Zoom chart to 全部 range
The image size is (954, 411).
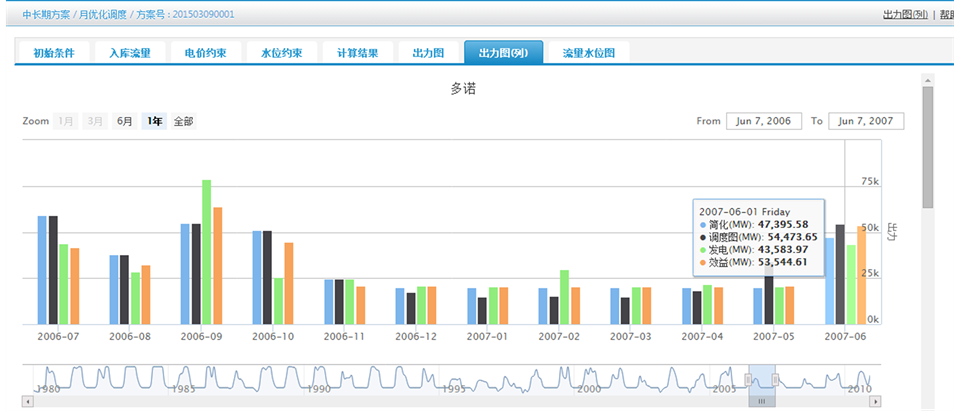[x=184, y=121]
